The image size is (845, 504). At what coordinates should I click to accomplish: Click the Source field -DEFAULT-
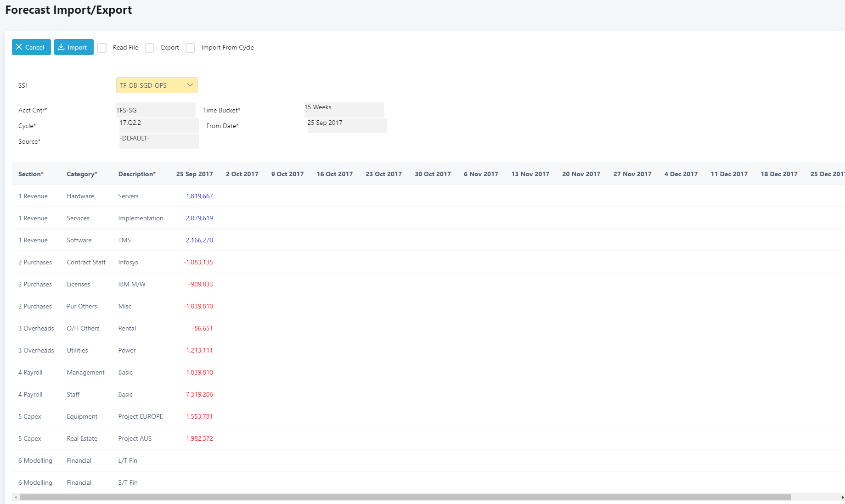click(x=159, y=141)
